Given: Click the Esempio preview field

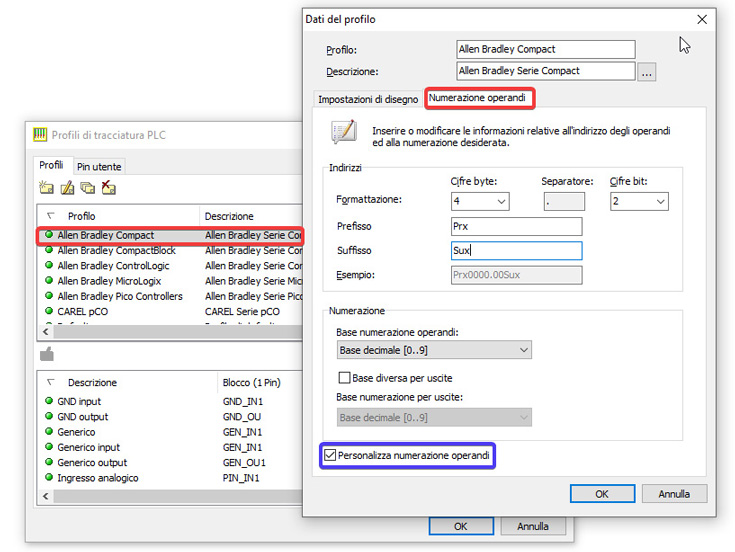Looking at the screenshot, I should coord(517,275).
